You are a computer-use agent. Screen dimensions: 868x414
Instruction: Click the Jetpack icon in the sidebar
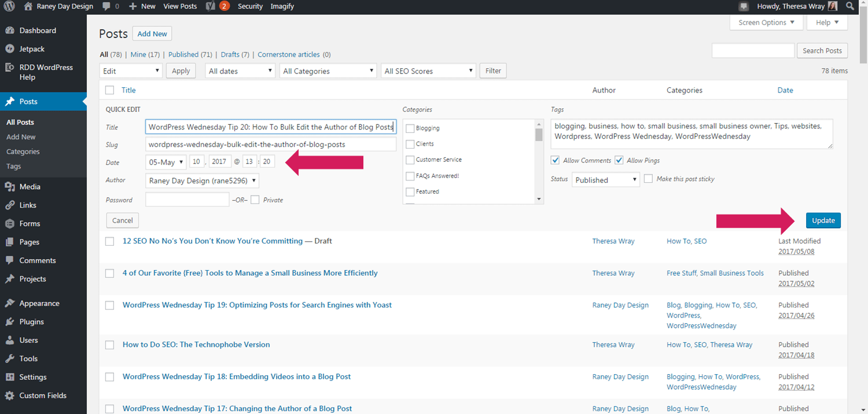(x=10, y=49)
